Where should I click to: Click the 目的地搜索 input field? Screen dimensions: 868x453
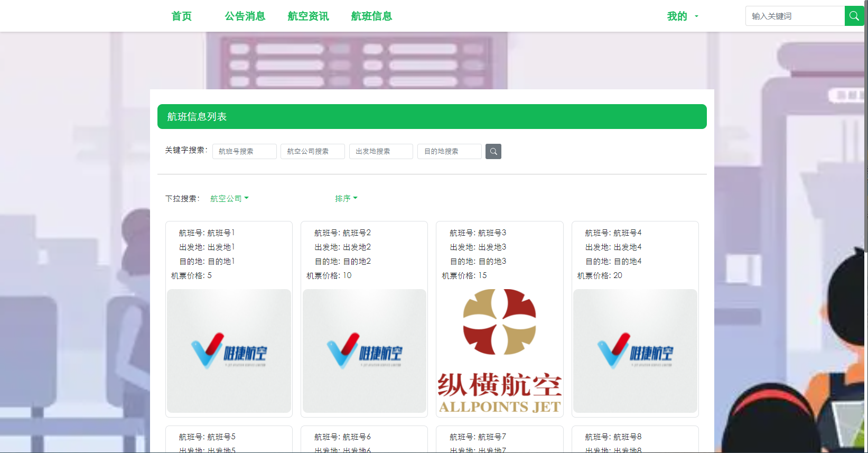coord(450,151)
